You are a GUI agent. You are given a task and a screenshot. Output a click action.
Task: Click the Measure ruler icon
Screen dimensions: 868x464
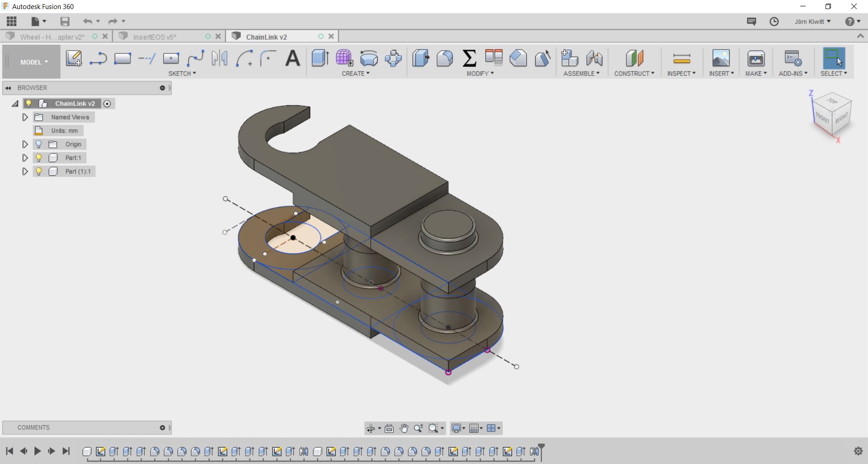click(x=681, y=58)
